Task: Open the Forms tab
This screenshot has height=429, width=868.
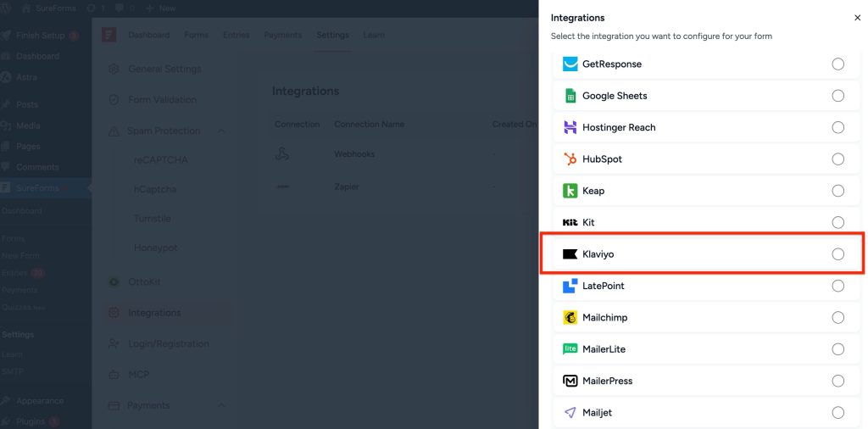Action: pyautogui.click(x=196, y=35)
